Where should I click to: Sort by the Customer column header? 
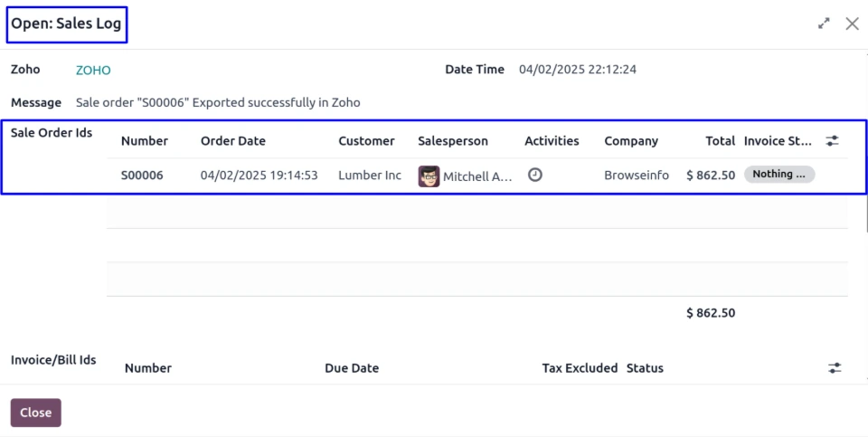point(366,141)
